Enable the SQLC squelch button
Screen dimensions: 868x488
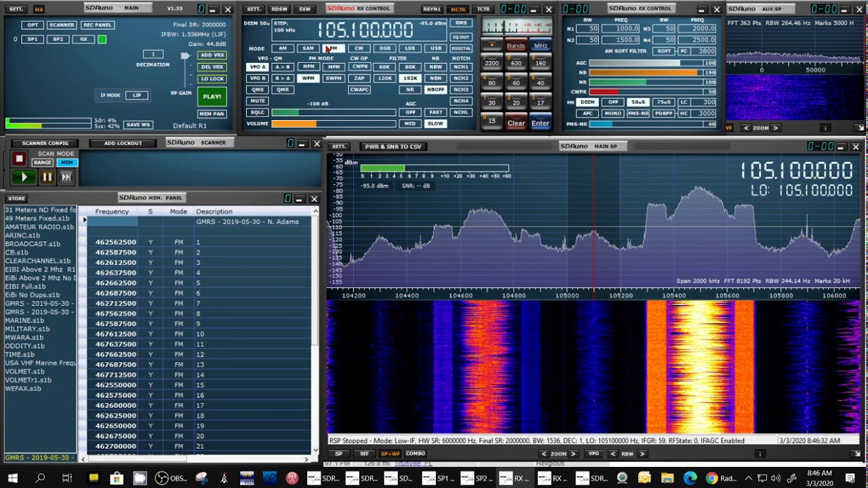click(258, 113)
